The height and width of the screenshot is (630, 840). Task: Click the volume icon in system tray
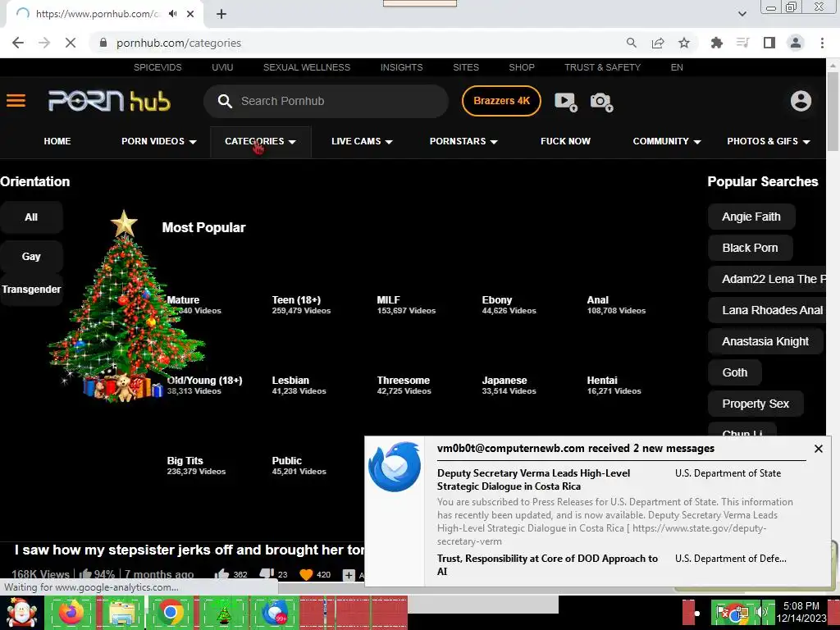(x=760, y=612)
